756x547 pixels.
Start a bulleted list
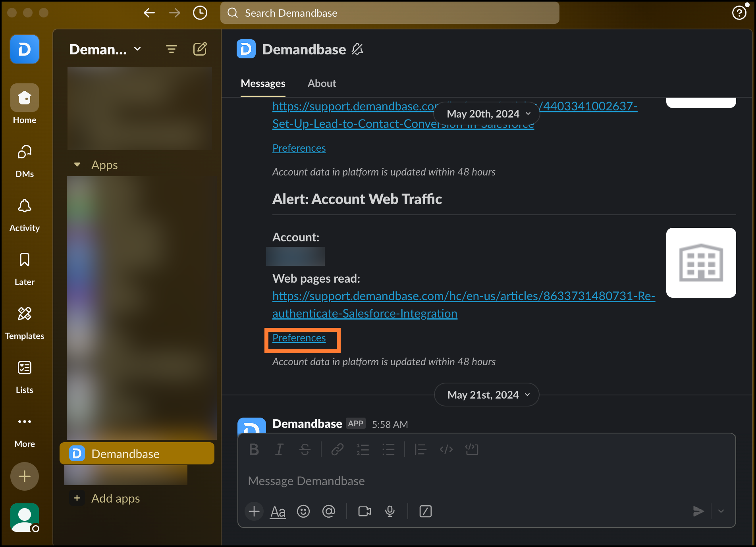[388, 449]
